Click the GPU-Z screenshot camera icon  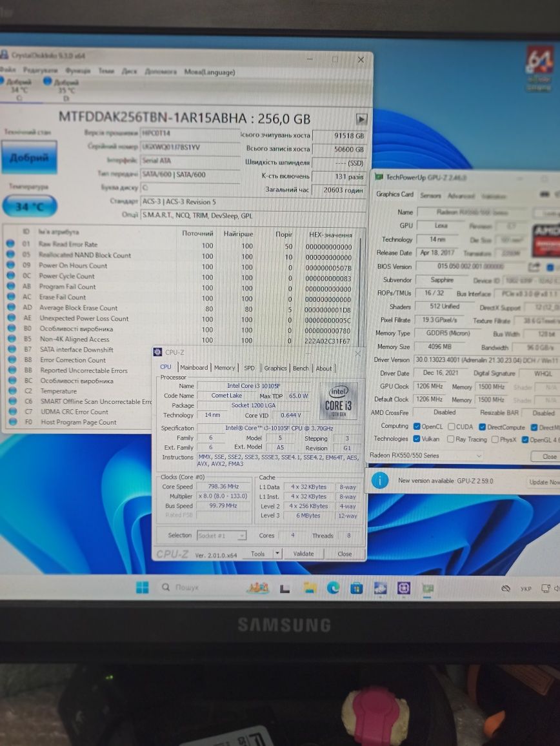(x=545, y=194)
